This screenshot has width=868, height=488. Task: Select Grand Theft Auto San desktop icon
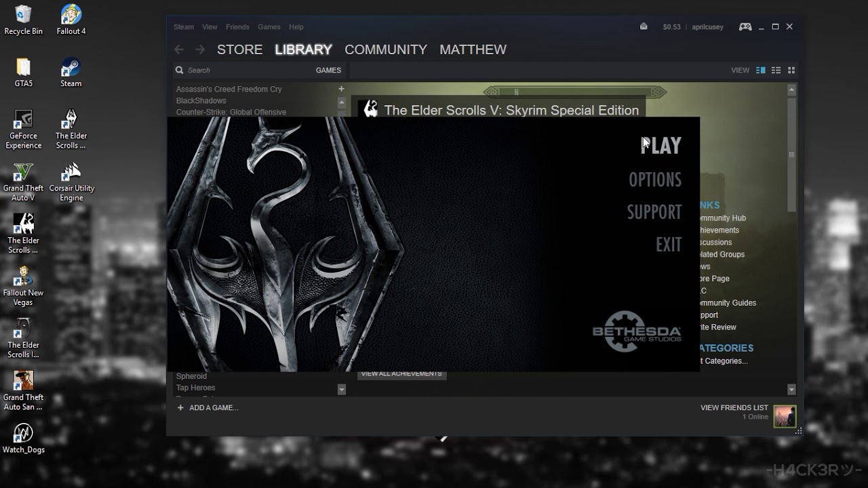[23, 390]
